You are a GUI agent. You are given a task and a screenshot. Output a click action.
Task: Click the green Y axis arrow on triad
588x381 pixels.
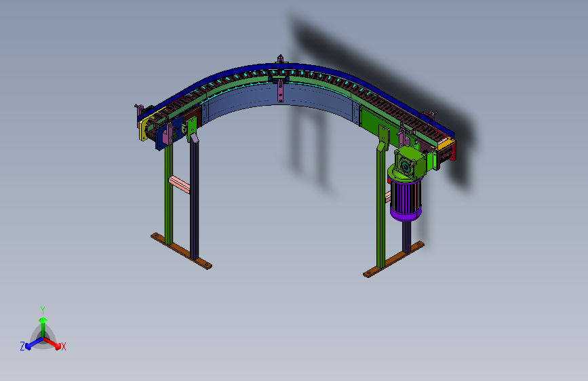point(43,325)
